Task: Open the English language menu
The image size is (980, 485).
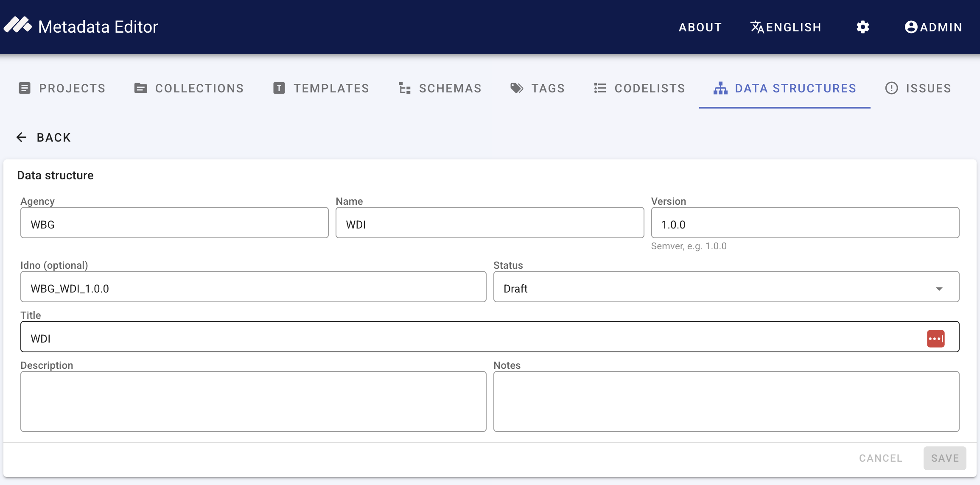Action: click(786, 27)
